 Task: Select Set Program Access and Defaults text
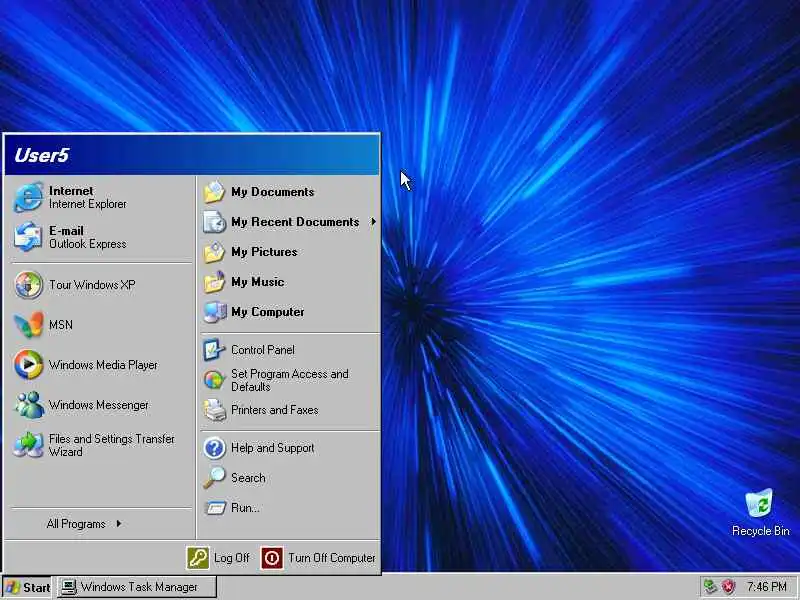coord(290,380)
